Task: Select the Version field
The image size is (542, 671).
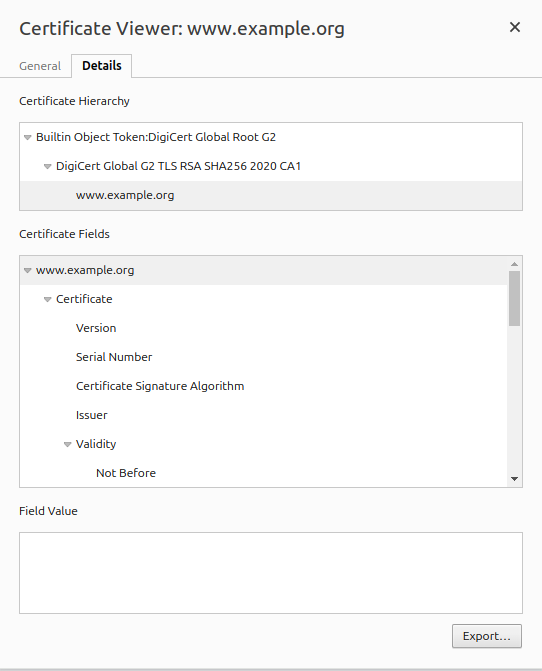Action: tap(96, 328)
